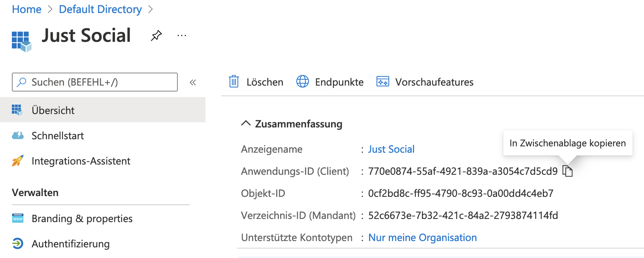
Task: Open Integrations-Assistent in the sidebar
Action: (103, 161)
